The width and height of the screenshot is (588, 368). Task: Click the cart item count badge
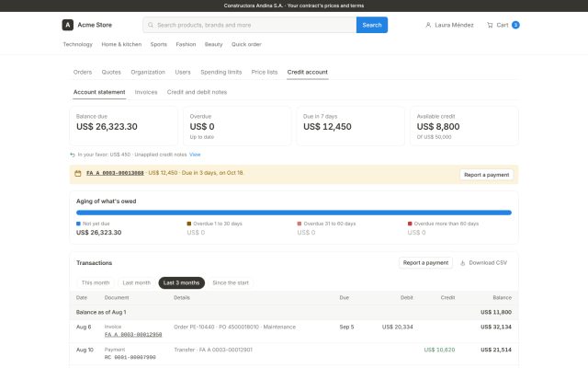515,25
